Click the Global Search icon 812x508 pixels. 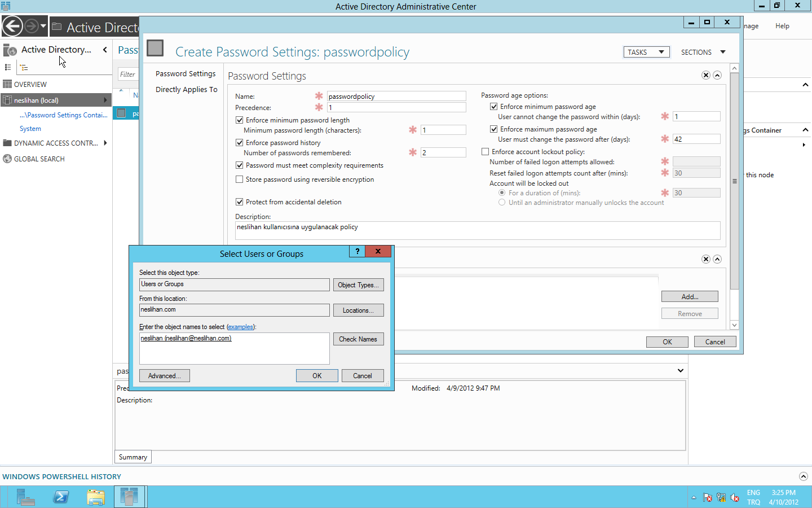7,159
